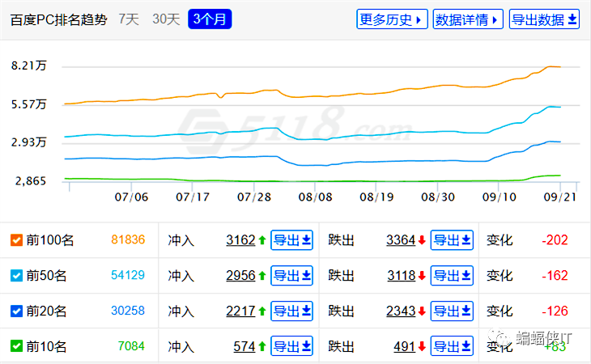Click red down arrow beside 3118

point(422,276)
